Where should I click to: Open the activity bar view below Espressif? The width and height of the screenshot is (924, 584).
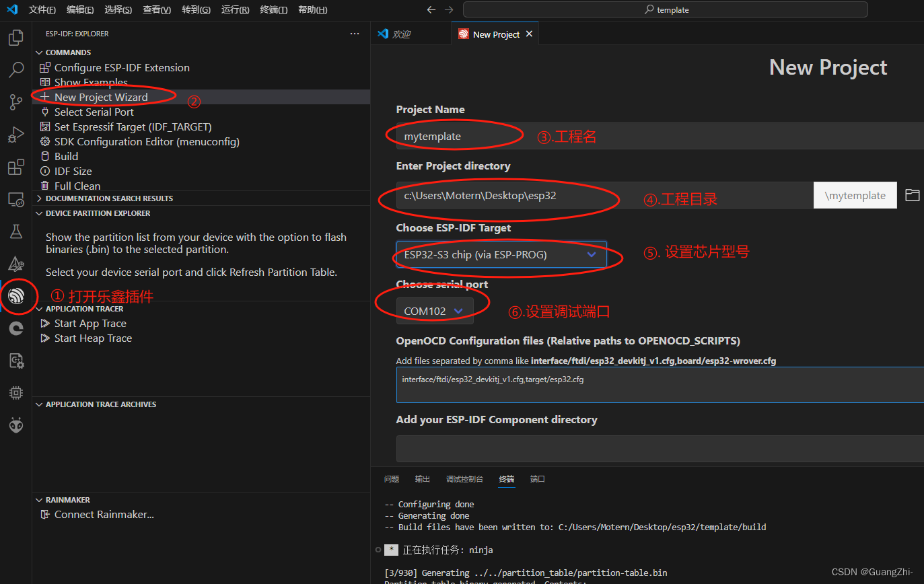coord(15,328)
